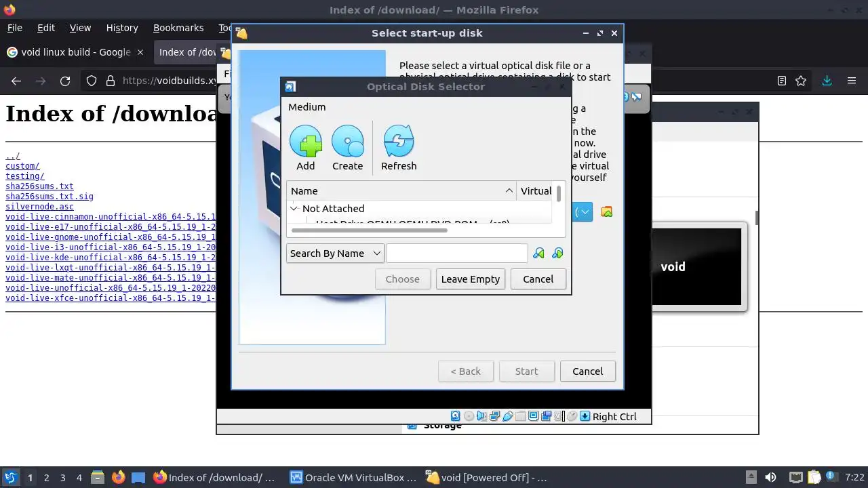The width and height of the screenshot is (868, 488).
Task: Click Firefox URL address bar
Action: coord(170,81)
